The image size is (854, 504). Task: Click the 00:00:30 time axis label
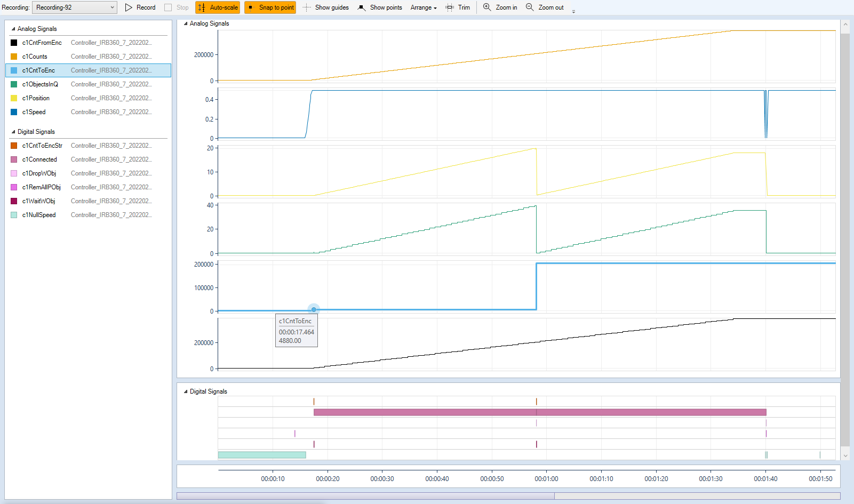[x=382, y=479]
